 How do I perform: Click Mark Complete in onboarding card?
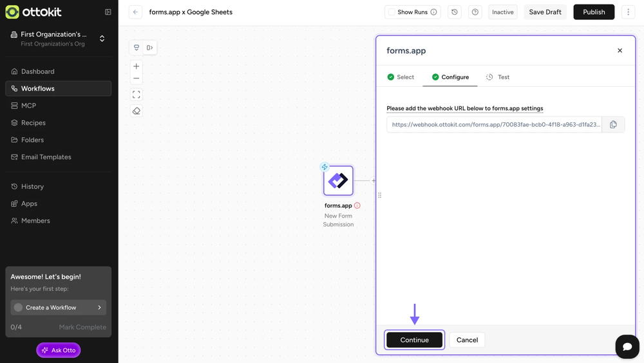82,327
